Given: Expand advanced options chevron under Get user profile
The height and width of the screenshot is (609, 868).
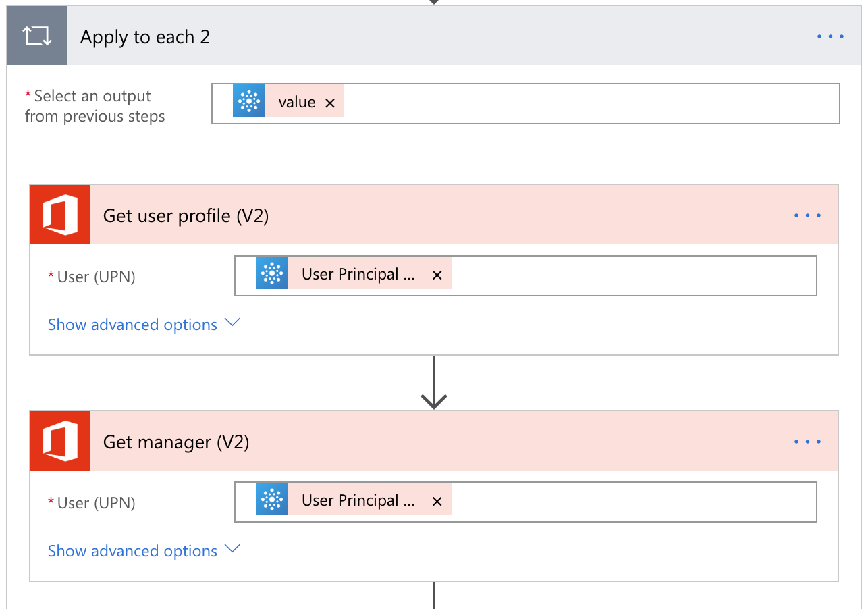Looking at the screenshot, I should pos(232,323).
